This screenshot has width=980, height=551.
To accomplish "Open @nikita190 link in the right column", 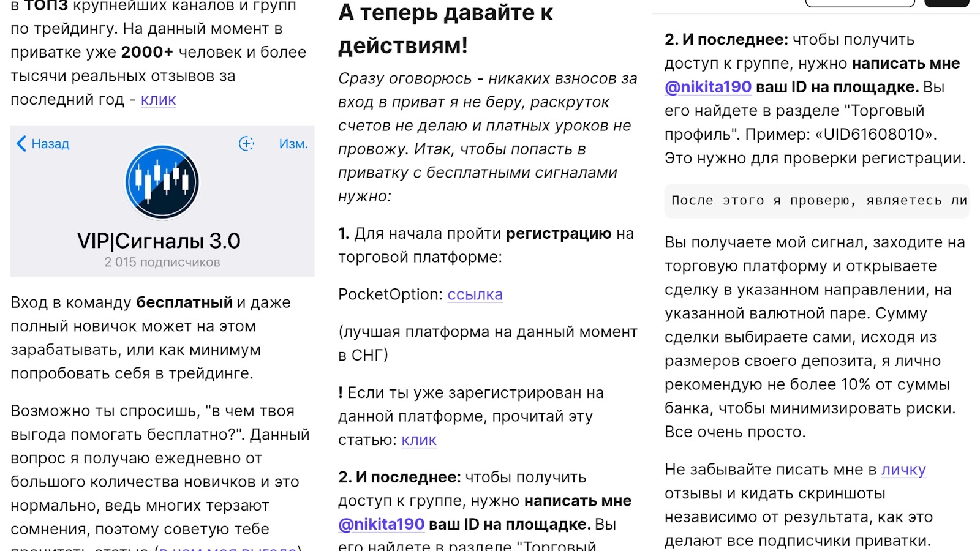I will [x=708, y=87].
